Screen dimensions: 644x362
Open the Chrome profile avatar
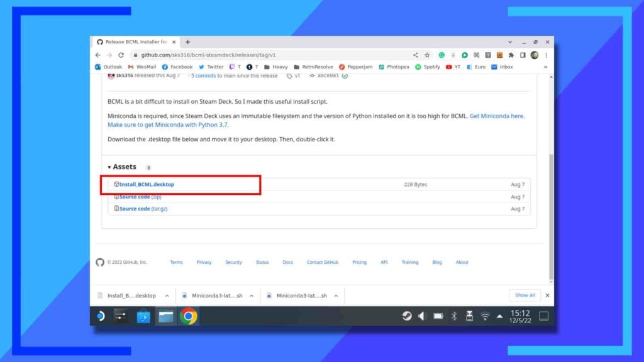click(535, 55)
